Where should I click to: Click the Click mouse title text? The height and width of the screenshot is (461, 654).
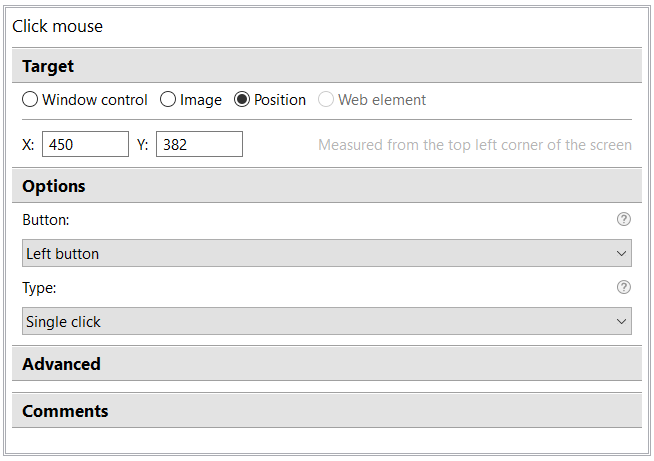point(58,26)
